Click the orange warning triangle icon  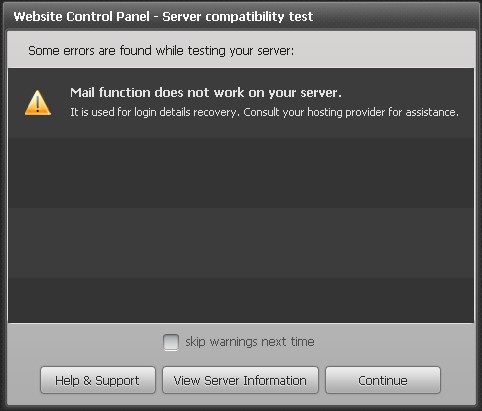pos(38,103)
